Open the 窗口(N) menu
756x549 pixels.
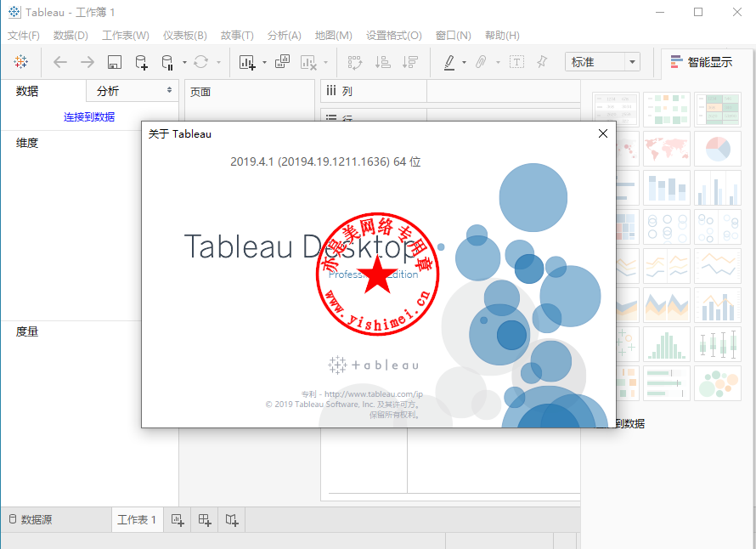click(453, 35)
